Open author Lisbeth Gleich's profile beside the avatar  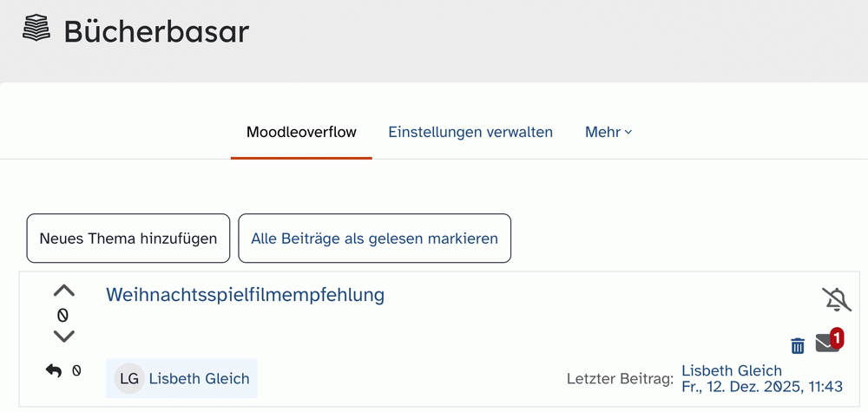pos(199,378)
